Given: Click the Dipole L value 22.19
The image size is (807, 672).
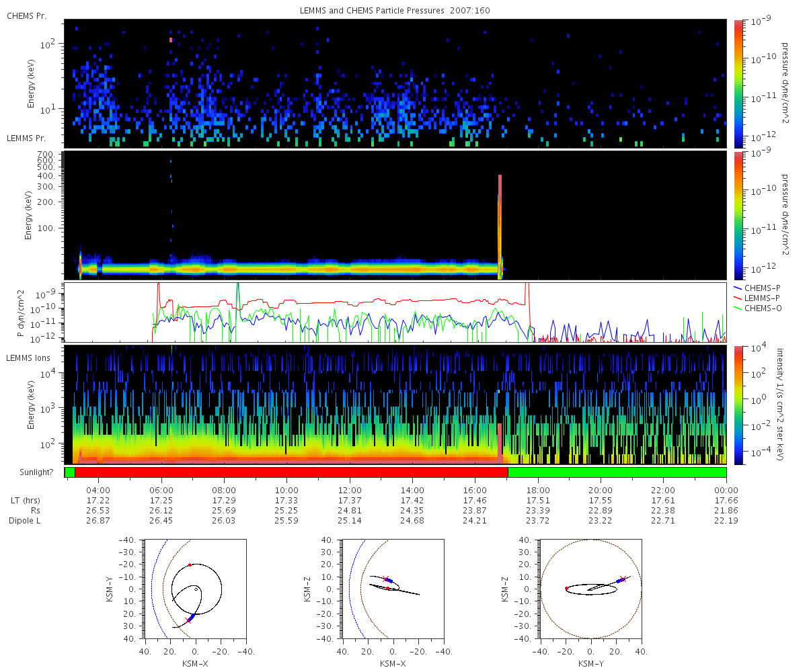Looking at the screenshot, I should 726,520.
